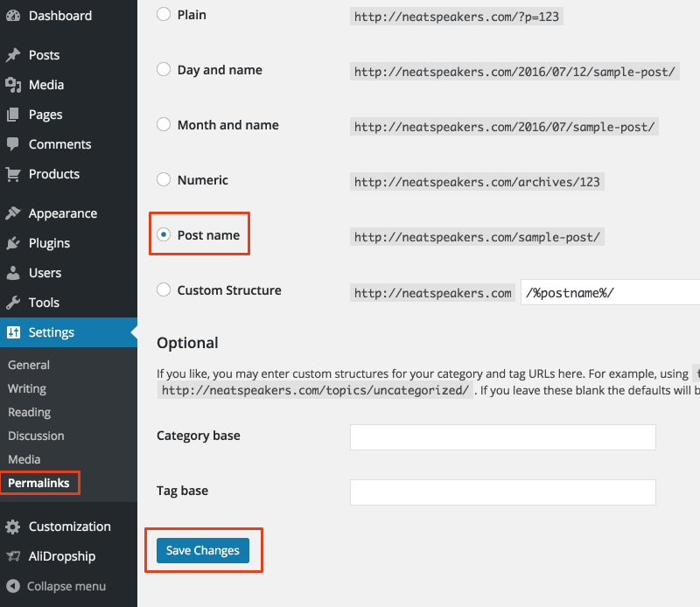Screen dimensions: 700x607
Task: Click the Pages icon in sidebar
Action: (13, 115)
